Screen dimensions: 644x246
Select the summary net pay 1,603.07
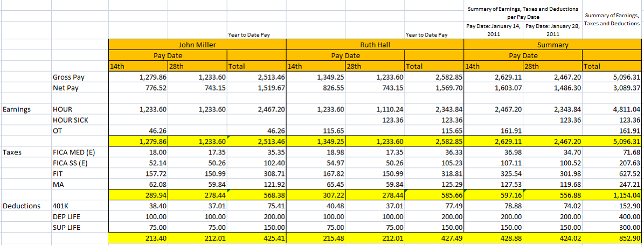pyautogui.click(x=493, y=88)
